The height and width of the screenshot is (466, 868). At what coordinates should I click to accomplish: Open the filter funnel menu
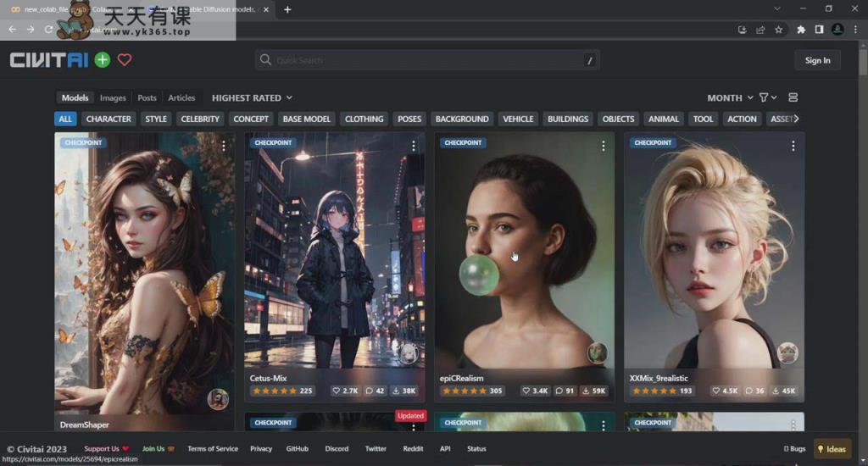(768, 97)
